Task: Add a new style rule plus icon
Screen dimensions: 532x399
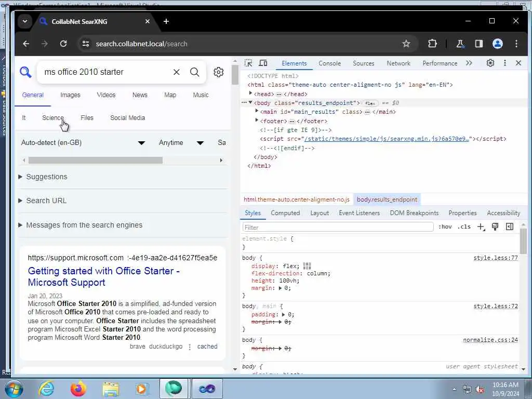Action: click(x=481, y=227)
